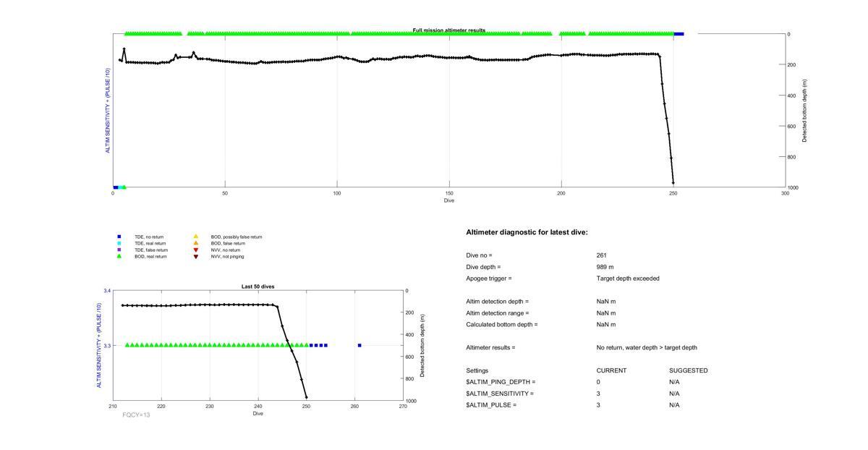Click the 'Last 50 dives' chart title

258,286
